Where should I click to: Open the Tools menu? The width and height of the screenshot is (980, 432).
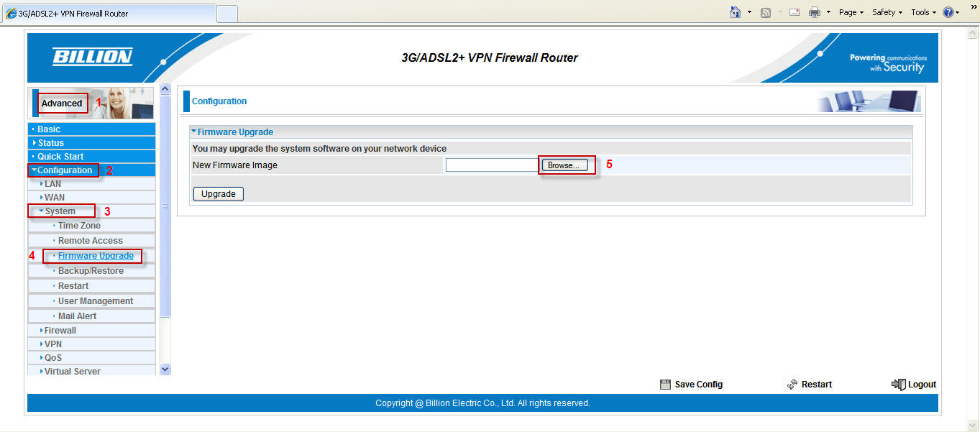(x=924, y=12)
